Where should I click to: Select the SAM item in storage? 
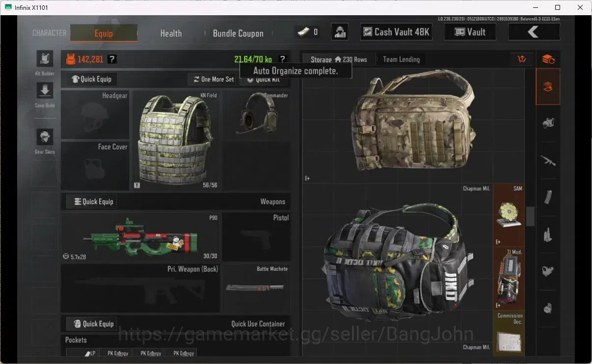coord(509,215)
